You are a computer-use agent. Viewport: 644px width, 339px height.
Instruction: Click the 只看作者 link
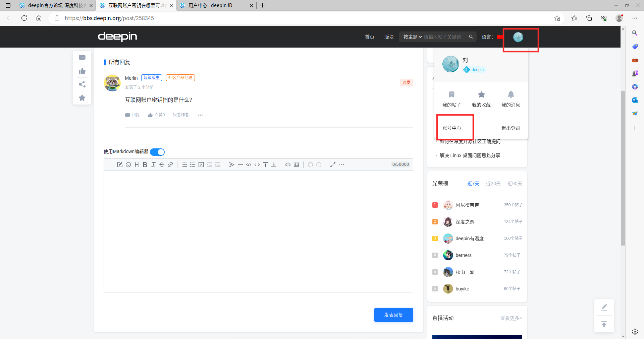tap(181, 115)
